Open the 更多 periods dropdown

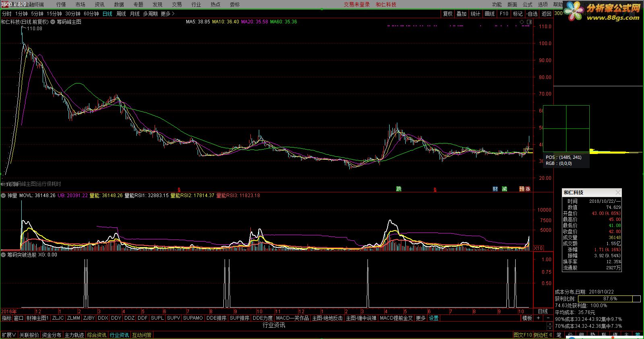pos(167,14)
